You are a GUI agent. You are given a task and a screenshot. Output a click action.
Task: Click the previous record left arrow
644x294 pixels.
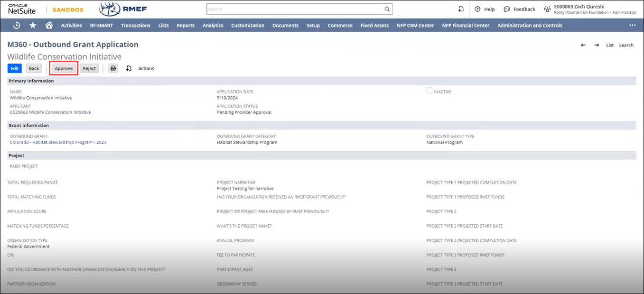583,45
